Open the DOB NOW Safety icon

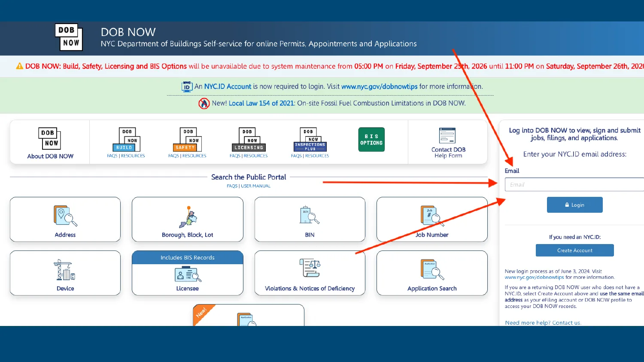(188, 139)
